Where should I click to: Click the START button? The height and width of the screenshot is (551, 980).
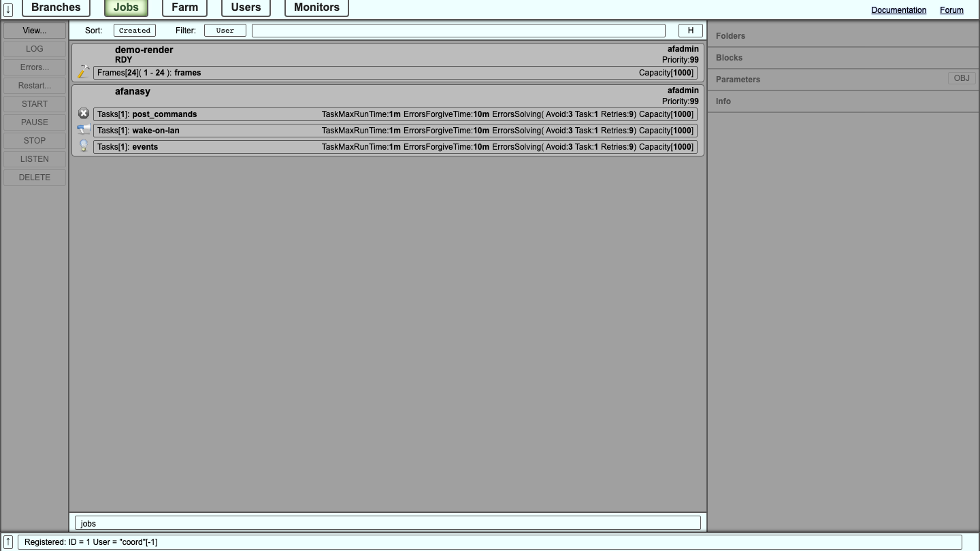35,104
